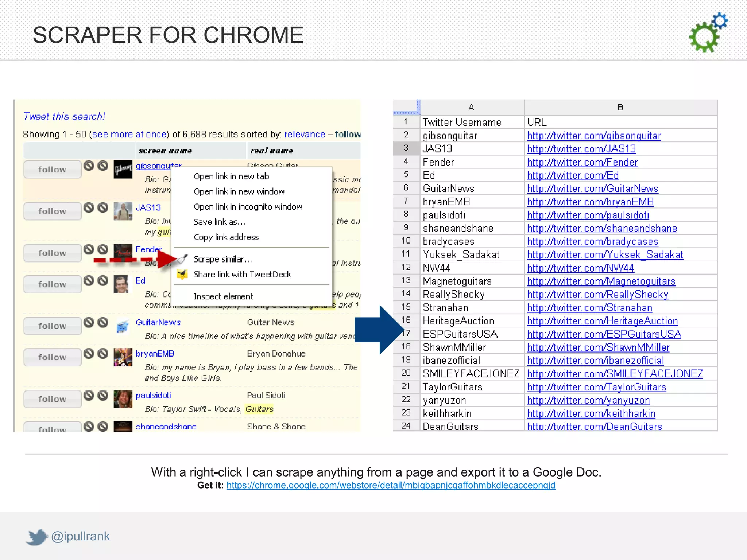Click second block icon in Fender row
The width and height of the screenshot is (747, 560).
point(103,249)
